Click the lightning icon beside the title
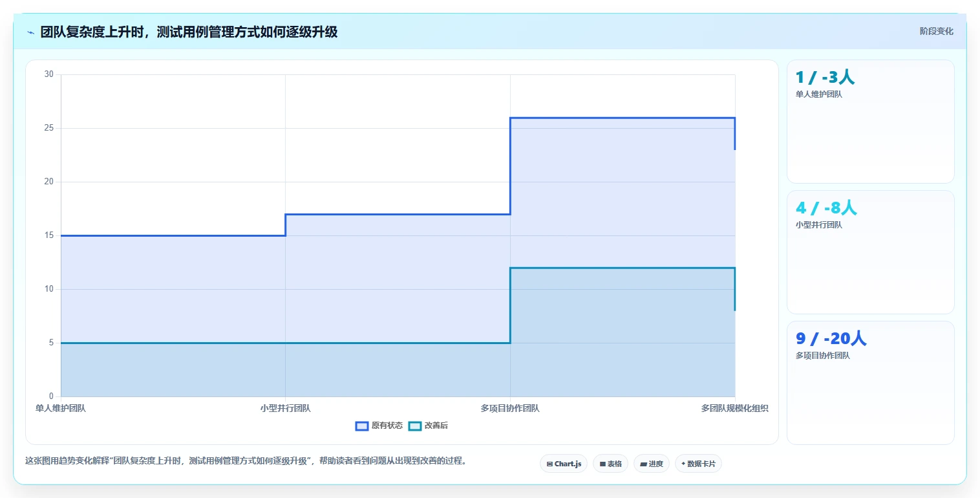Image resolution: width=980 pixels, height=498 pixels. point(30,32)
